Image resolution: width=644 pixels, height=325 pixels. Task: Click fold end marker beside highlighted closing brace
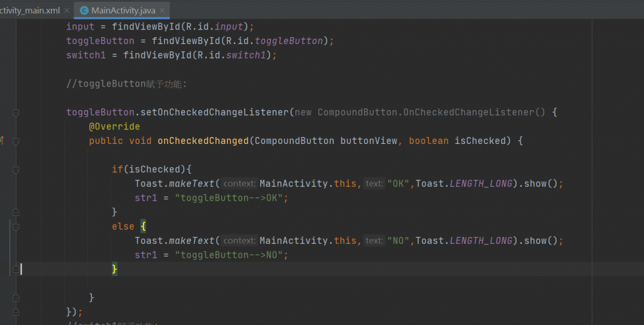[16, 269]
